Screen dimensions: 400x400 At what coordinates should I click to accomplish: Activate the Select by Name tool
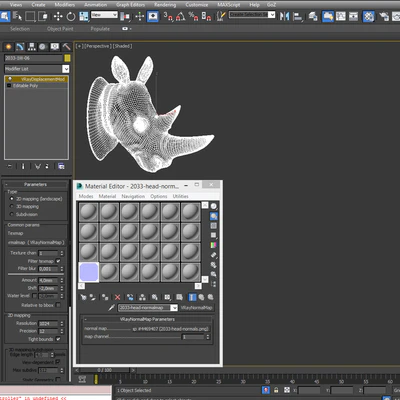[17, 16]
